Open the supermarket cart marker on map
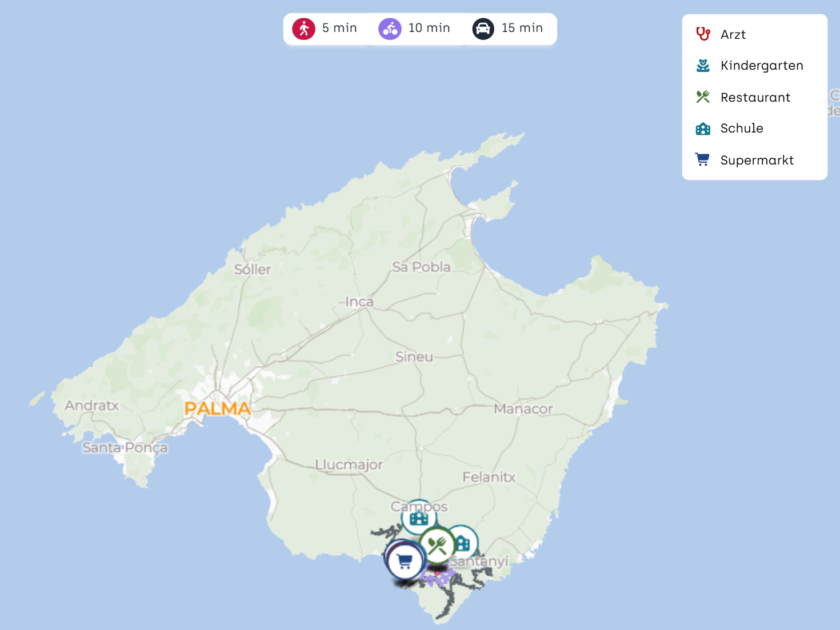 tap(405, 562)
